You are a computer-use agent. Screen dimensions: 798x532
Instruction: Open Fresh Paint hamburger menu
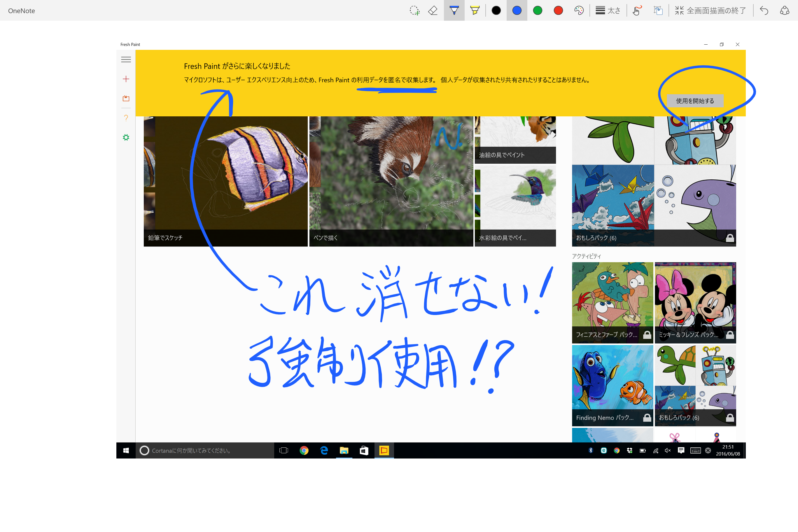pyautogui.click(x=126, y=60)
